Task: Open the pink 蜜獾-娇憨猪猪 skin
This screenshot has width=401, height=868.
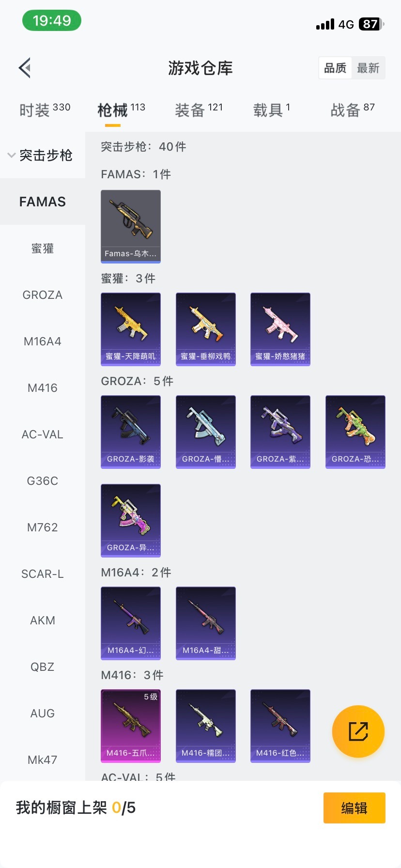Action: pos(280,329)
